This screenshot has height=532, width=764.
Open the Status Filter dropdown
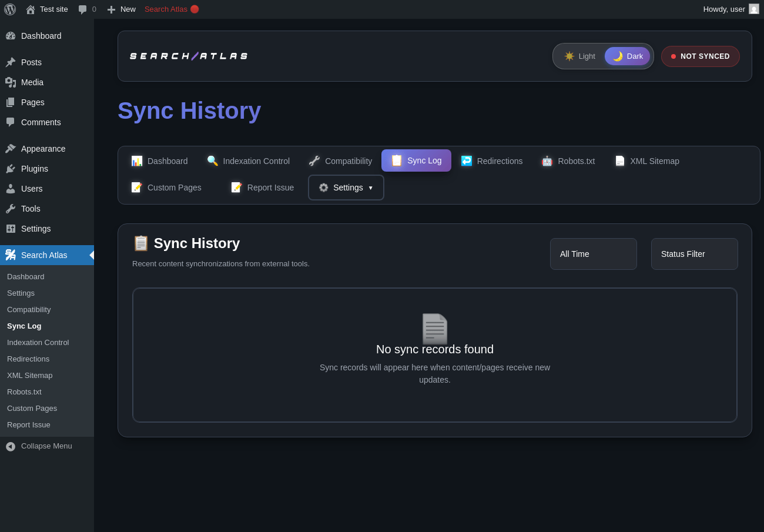[x=695, y=254]
